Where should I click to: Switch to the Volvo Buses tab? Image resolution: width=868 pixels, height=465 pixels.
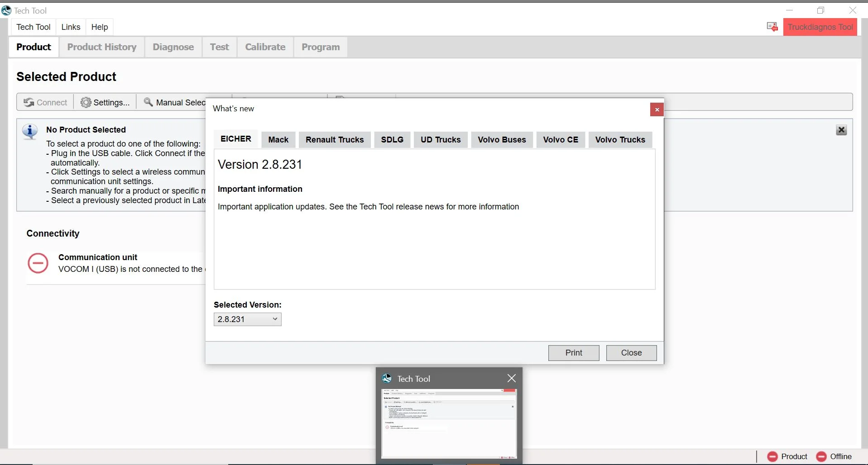pos(502,140)
